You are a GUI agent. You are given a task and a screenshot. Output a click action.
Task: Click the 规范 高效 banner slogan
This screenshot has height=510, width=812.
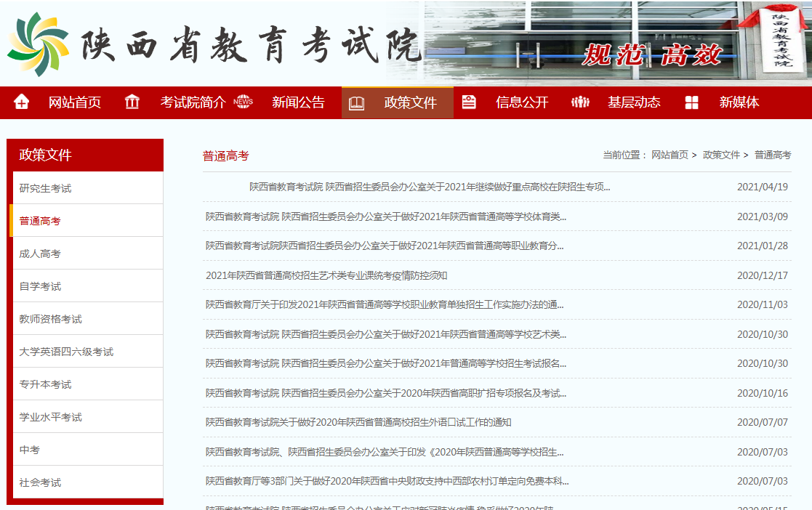pyautogui.click(x=651, y=54)
